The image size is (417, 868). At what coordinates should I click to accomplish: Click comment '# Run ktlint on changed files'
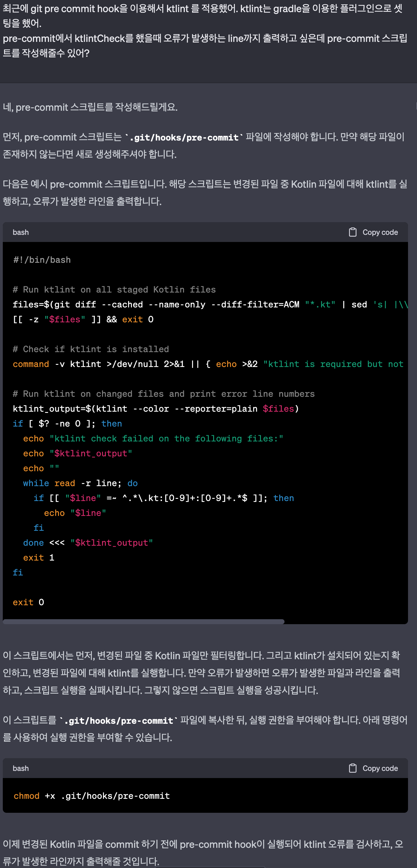[164, 394]
